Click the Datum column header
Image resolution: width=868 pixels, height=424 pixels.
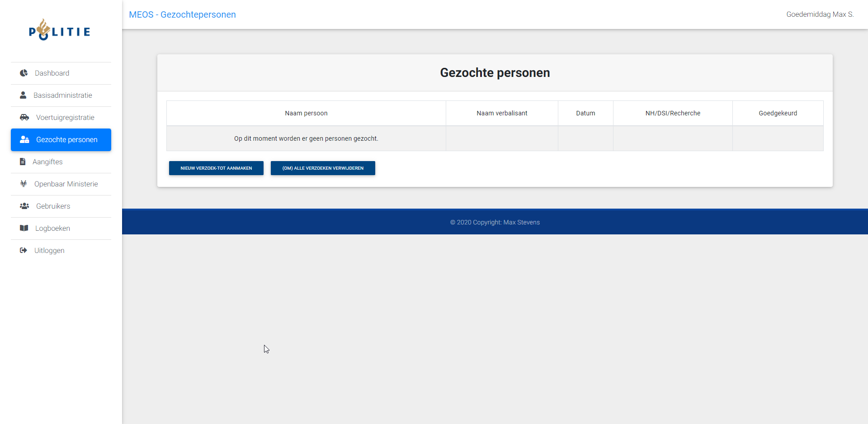(585, 113)
